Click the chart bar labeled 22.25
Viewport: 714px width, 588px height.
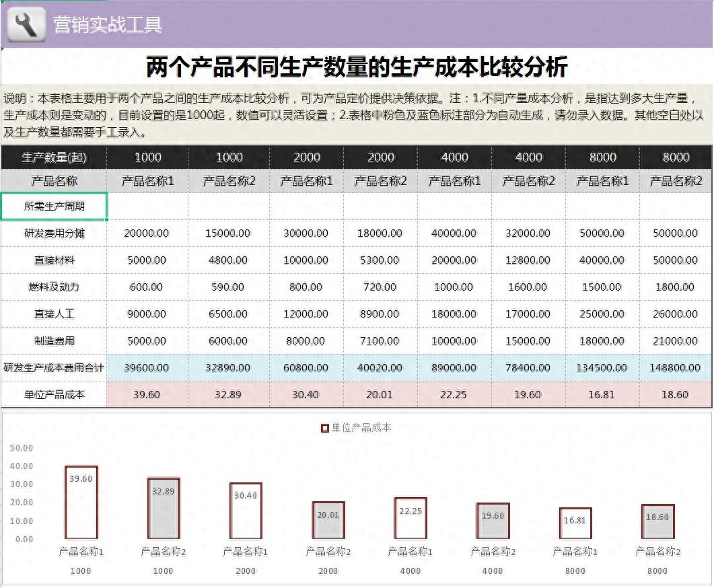tap(410, 519)
